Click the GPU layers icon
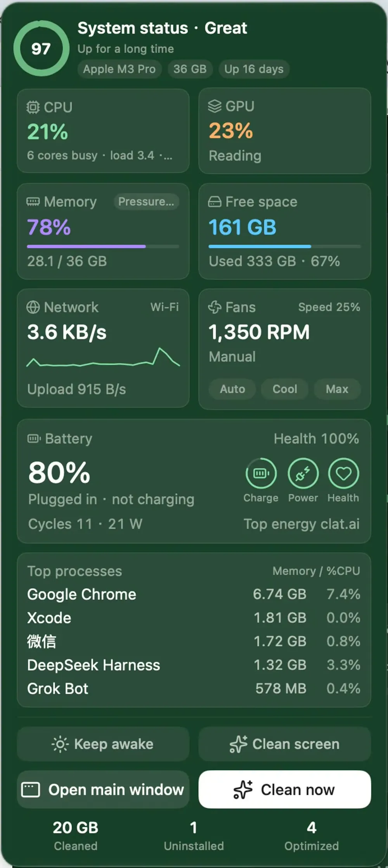Viewport: 388px width, 868px height. [215, 106]
